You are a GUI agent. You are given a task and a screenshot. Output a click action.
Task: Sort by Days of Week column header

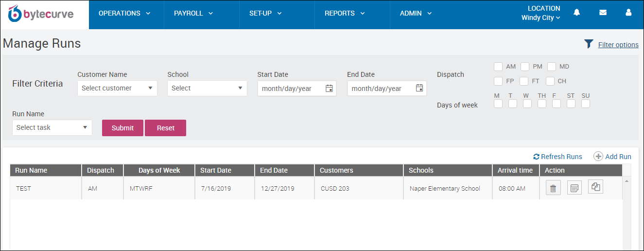[159, 170]
